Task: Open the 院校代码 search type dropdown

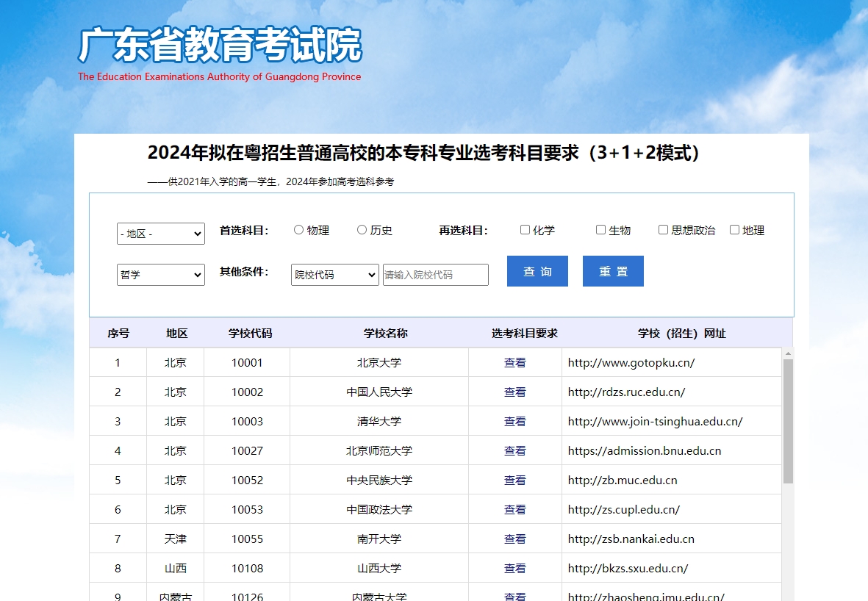Action: coord(334,274)
